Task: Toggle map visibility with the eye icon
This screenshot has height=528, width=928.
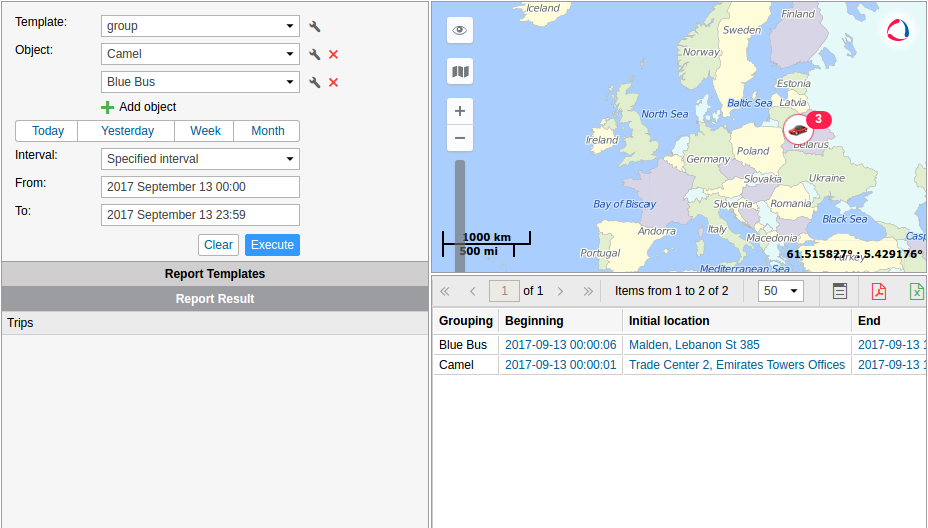Action: [460, 30]
